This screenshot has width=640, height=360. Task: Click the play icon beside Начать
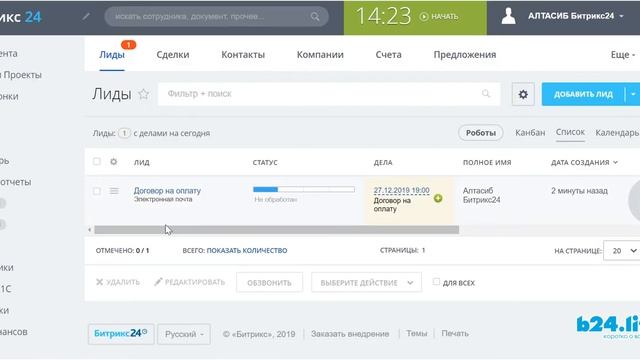[424, 17]
